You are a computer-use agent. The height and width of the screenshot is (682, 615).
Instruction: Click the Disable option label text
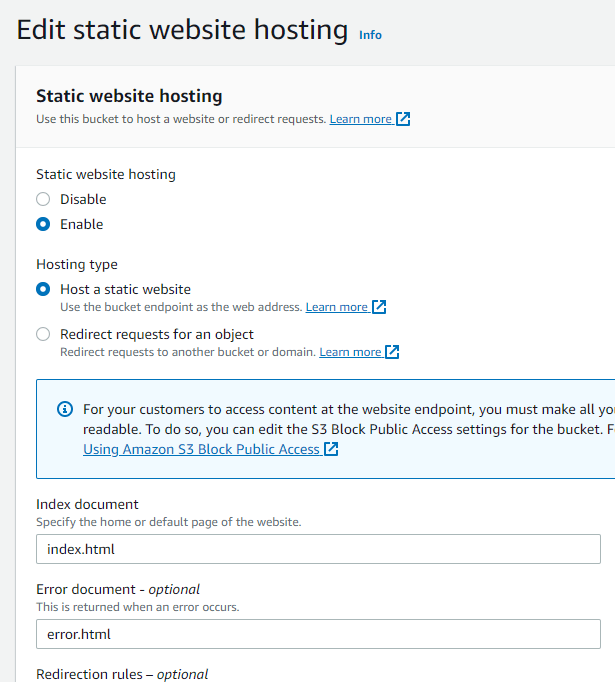point(83,199)
